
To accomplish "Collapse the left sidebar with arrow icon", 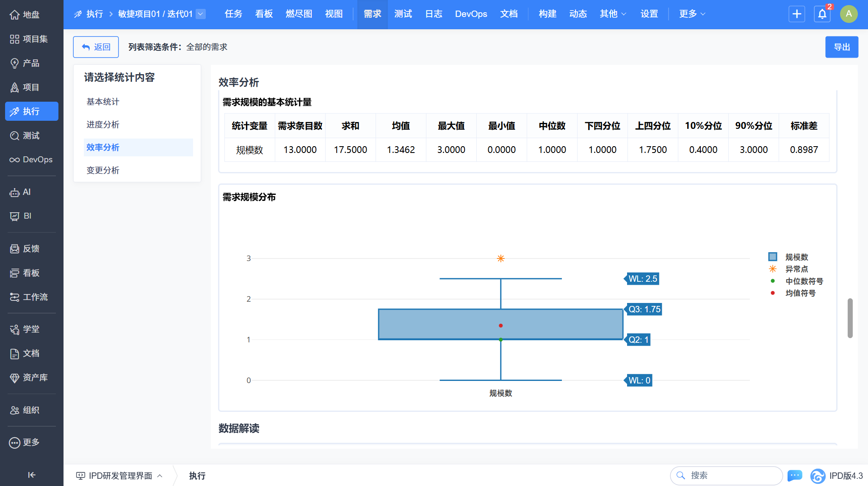I will (x=32, y=475).
